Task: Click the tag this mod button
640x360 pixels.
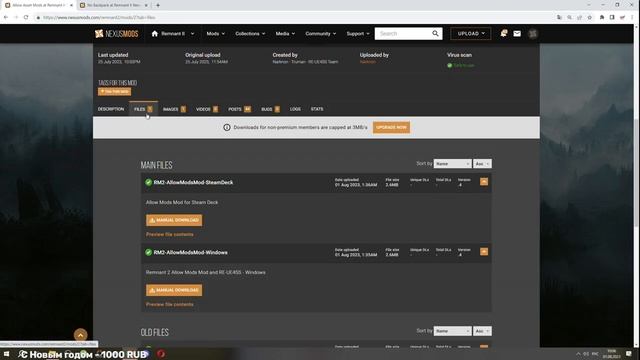Action: (114, 91)
